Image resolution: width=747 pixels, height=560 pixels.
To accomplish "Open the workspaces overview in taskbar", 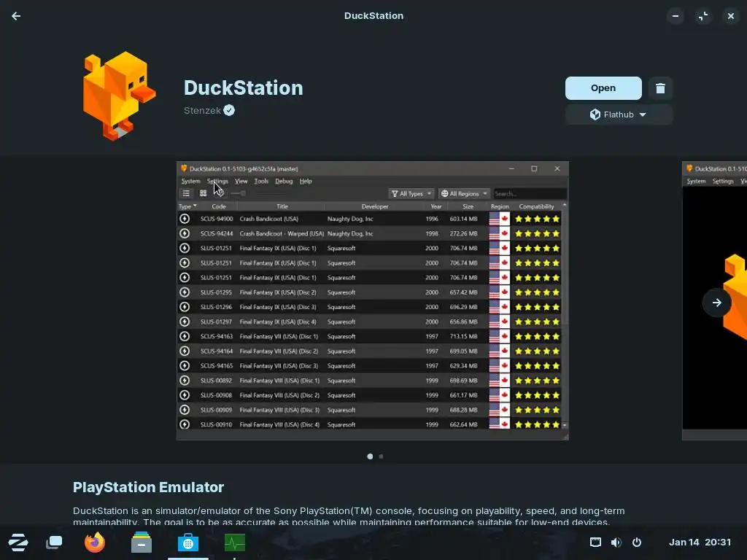I will point(54,542).
